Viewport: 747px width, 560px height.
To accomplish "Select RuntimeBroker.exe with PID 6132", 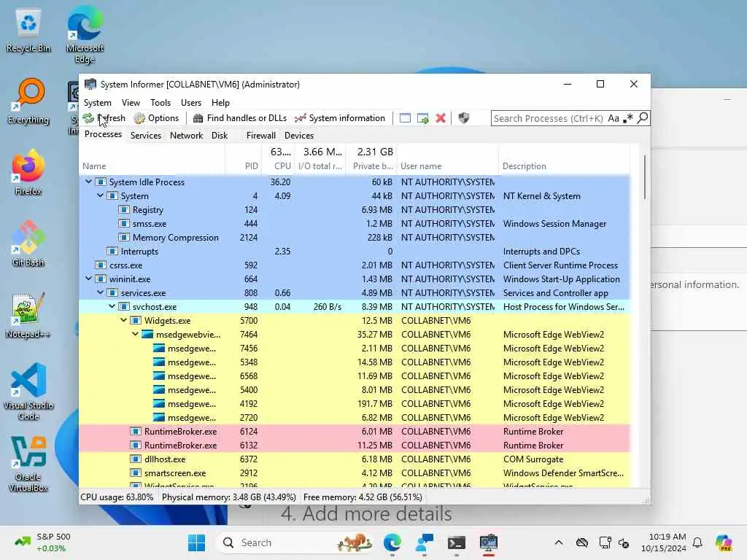I will [355, 445].
